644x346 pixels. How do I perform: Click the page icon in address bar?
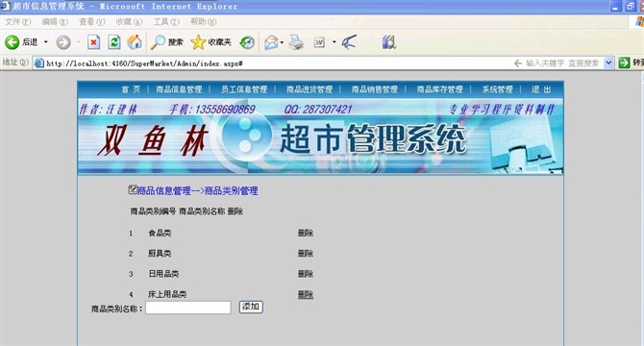click(38, 63)
